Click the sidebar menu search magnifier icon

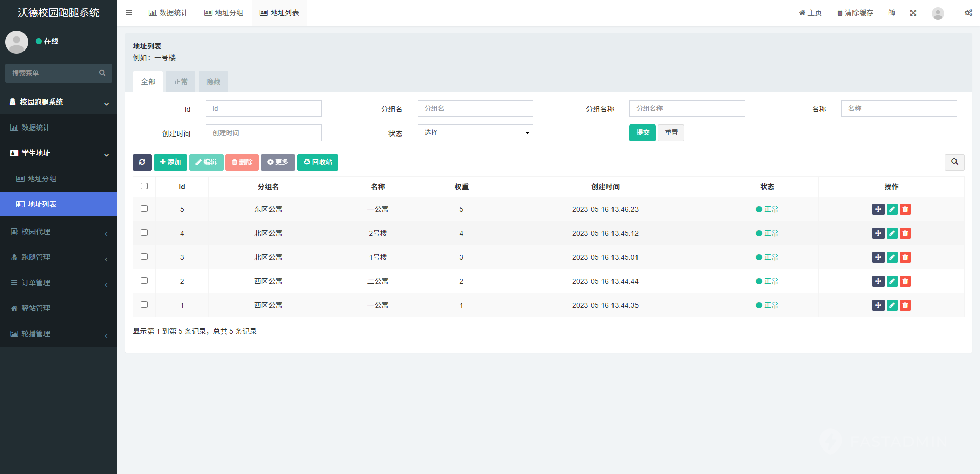coord(102,73)
